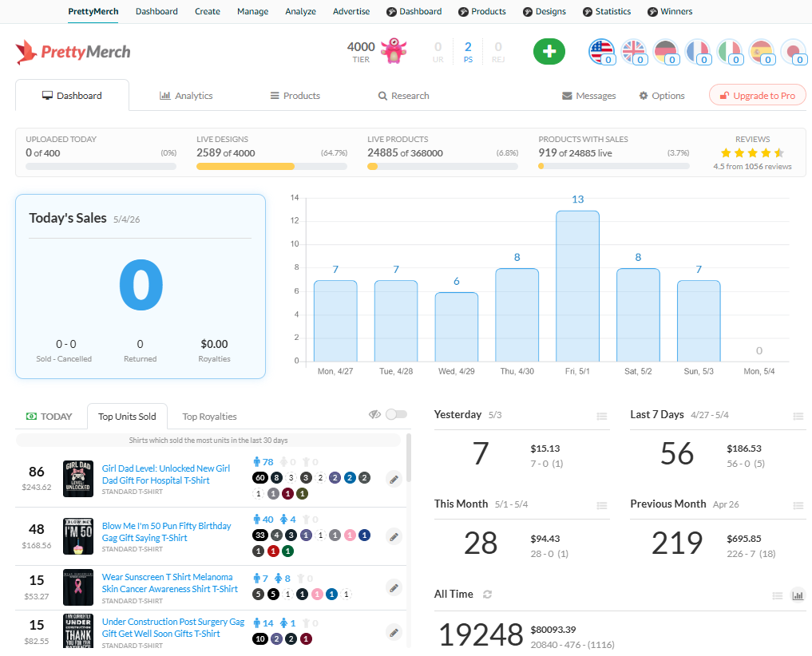Screen dimensions: 812x656
Task: Click the green plus add button
Action: click(549, 52)
